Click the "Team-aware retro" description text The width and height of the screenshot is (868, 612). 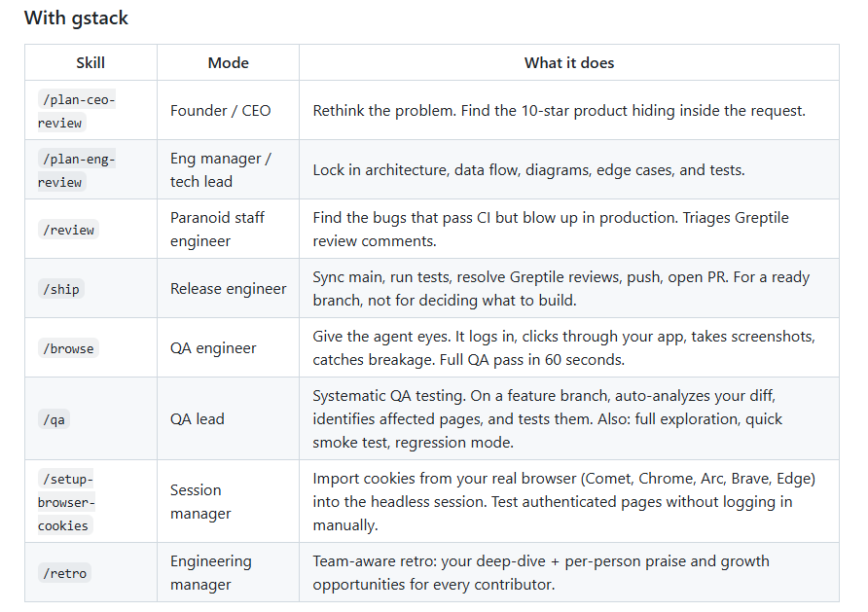tap(541, 572)
